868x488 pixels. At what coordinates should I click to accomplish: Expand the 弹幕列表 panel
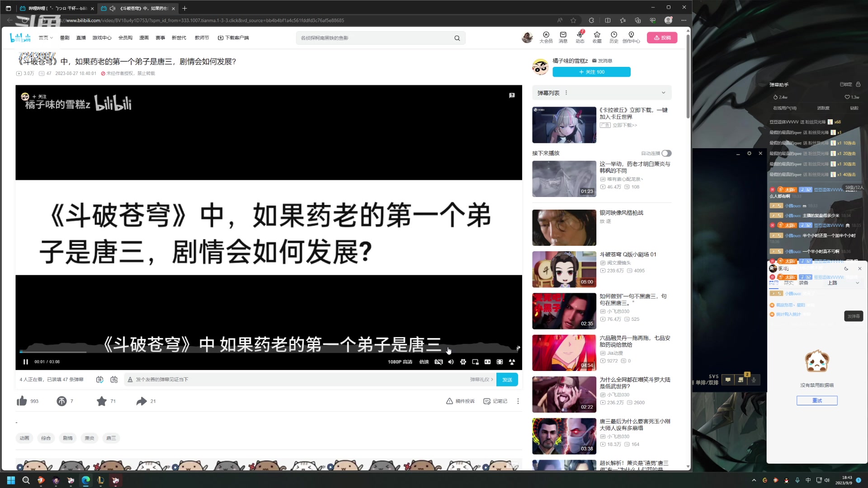664,93
